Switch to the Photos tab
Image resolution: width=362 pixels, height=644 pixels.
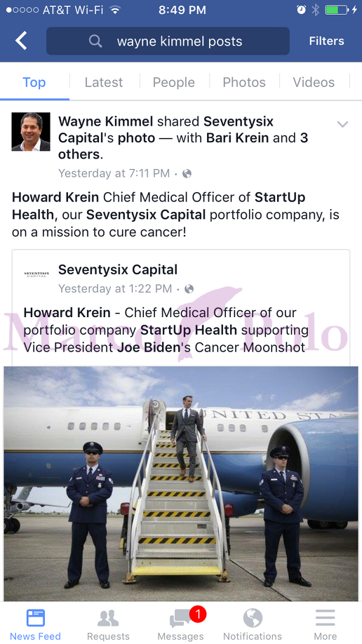tap(244, 82)
